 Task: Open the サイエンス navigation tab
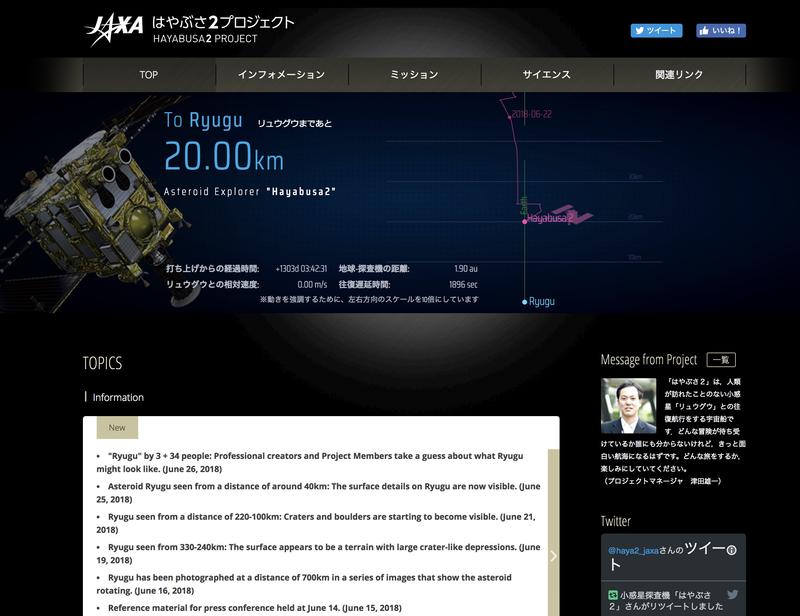[546, 75]
